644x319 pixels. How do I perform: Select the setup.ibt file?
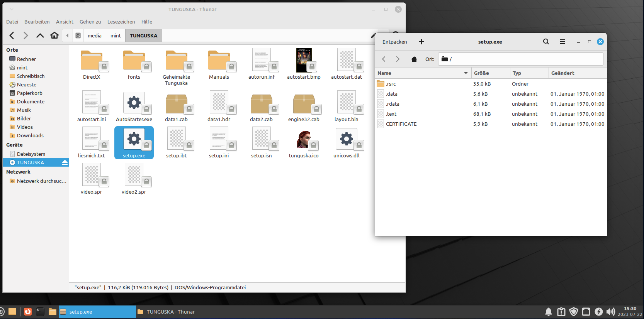(x=177, y=143)
